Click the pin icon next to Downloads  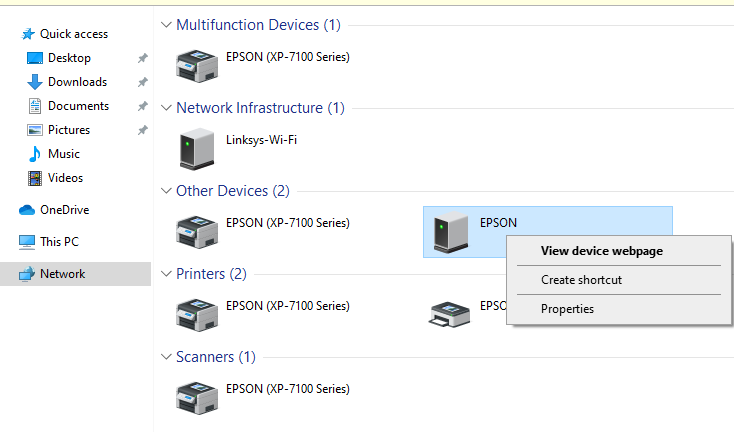click(x=142, y=82)
